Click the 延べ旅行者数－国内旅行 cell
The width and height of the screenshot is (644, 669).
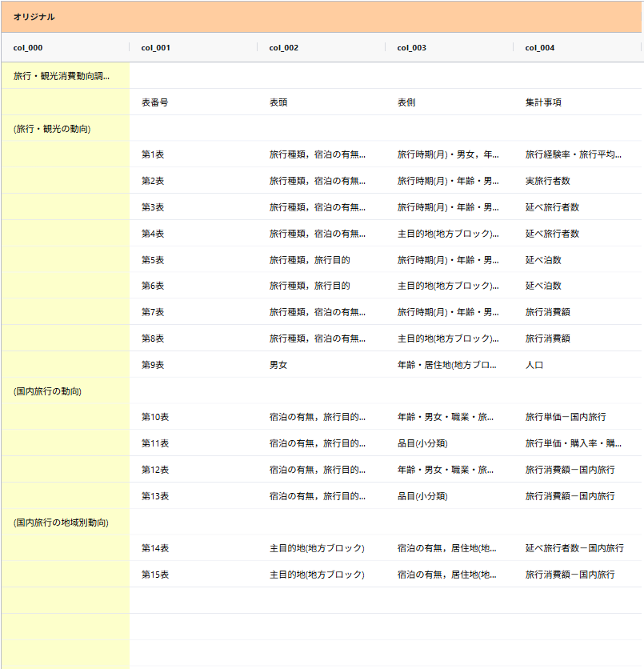(x=574, y=548)
